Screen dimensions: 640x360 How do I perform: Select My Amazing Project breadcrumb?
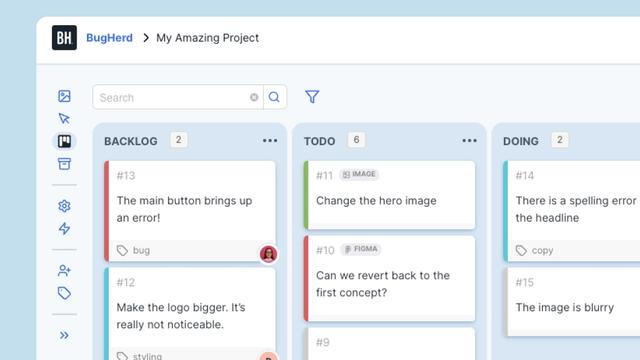(207, 38)
